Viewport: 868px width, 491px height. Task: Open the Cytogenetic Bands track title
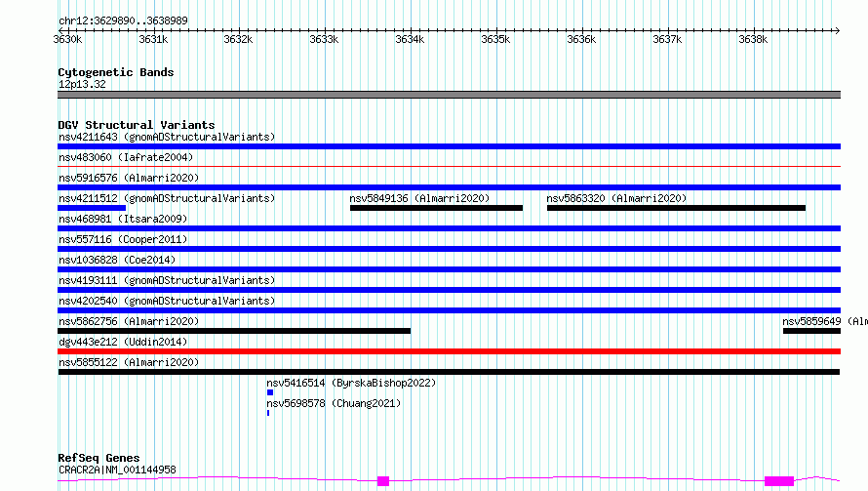[x=116, y=72]
